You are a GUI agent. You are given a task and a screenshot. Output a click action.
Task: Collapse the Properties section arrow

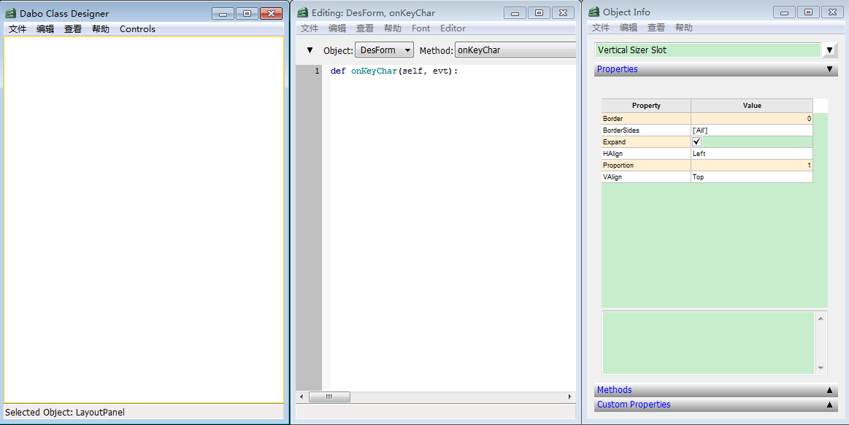point(829,69)
